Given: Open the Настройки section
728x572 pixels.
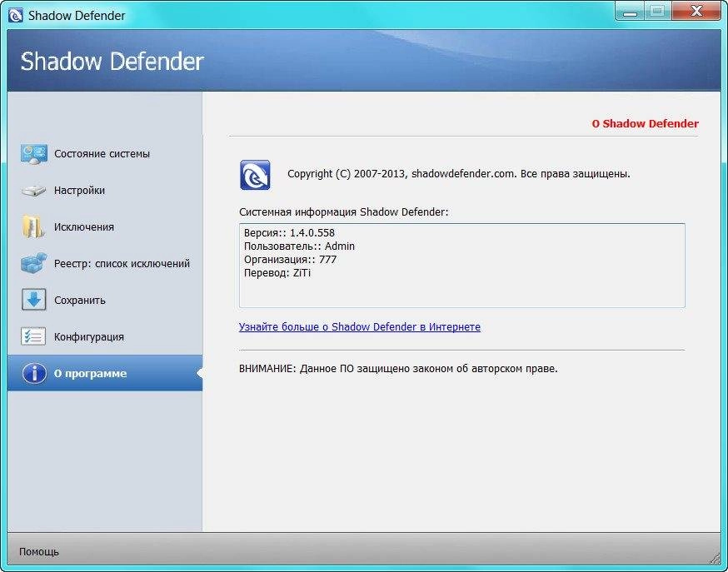Looking at the screenshot, I should point(105,191).
